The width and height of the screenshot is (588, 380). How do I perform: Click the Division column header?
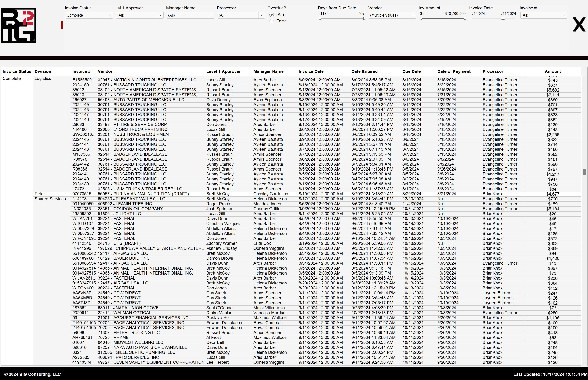[x=43, y=71]
